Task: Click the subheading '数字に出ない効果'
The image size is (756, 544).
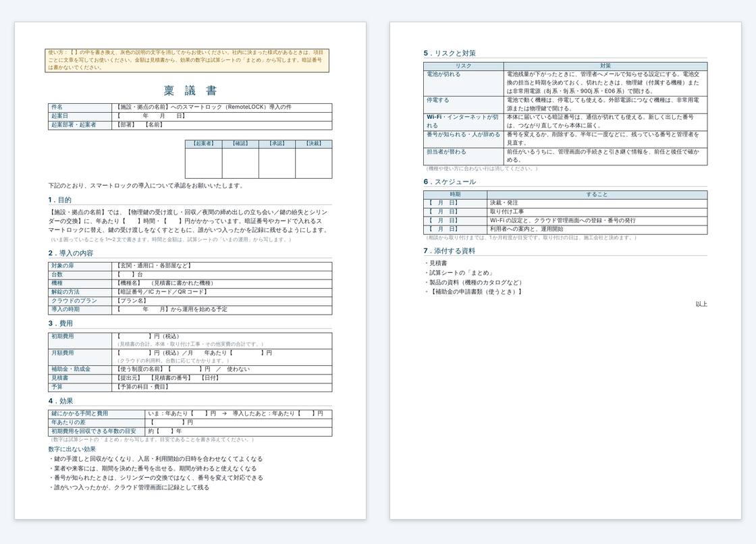Action: (72, 450)
